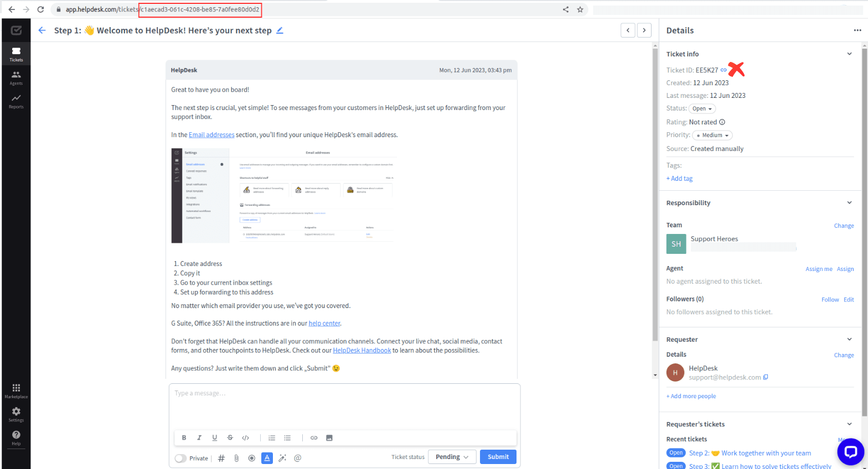The height and width of the screenshot is (469, 868).
Task: Copy requester email address icon
Action: coord(766,377)
